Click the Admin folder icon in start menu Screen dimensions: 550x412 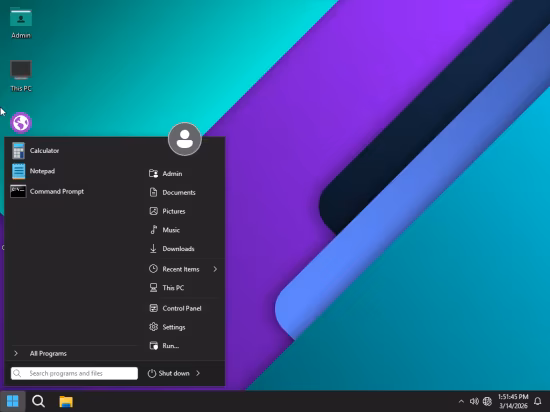[153, 173]
